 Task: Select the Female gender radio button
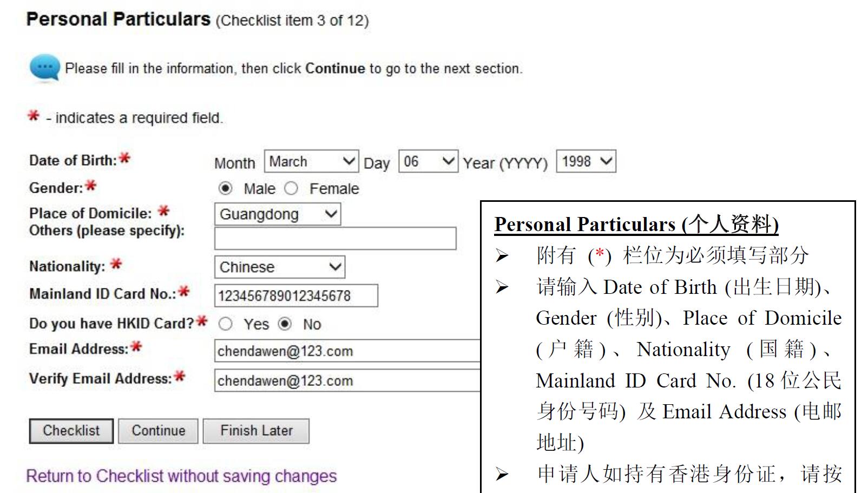[x=291, y=188]
